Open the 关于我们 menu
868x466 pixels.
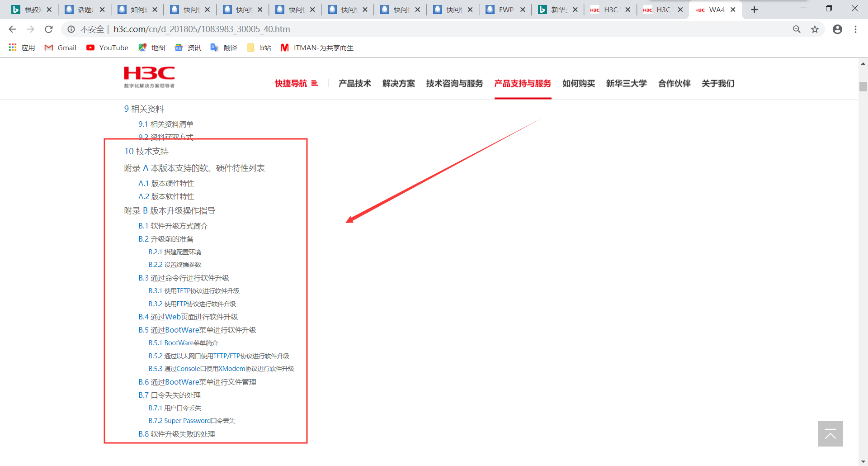[x=718, y=83]
